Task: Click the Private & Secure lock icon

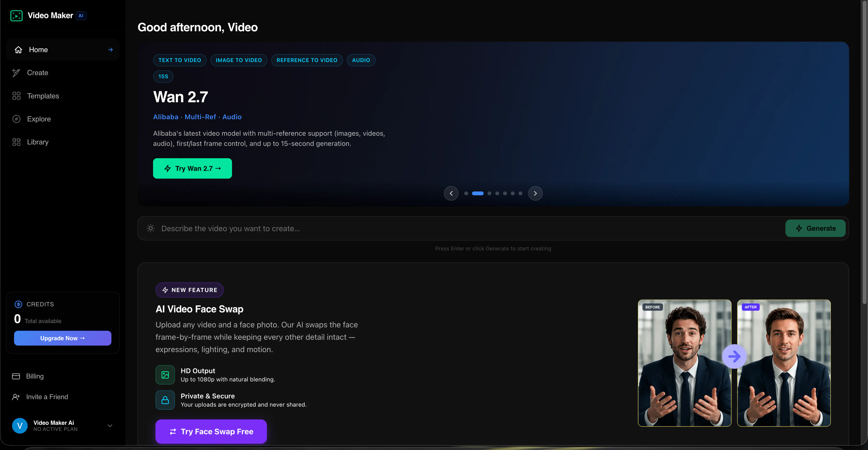Action: coord(165,400)
